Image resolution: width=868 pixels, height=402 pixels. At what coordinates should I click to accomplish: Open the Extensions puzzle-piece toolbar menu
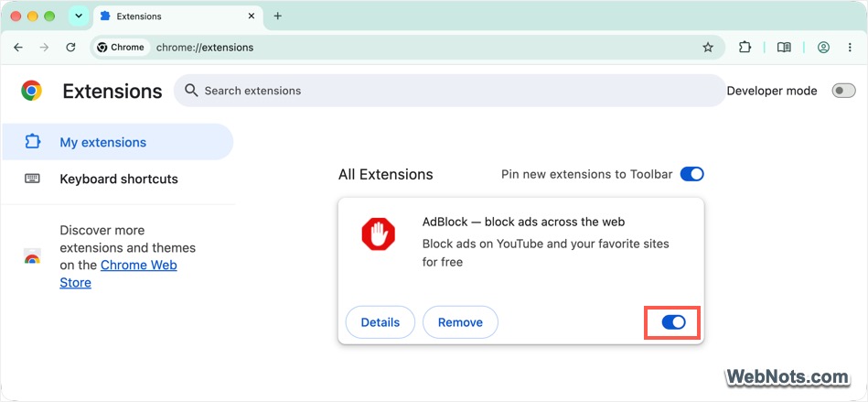point(745,48)
